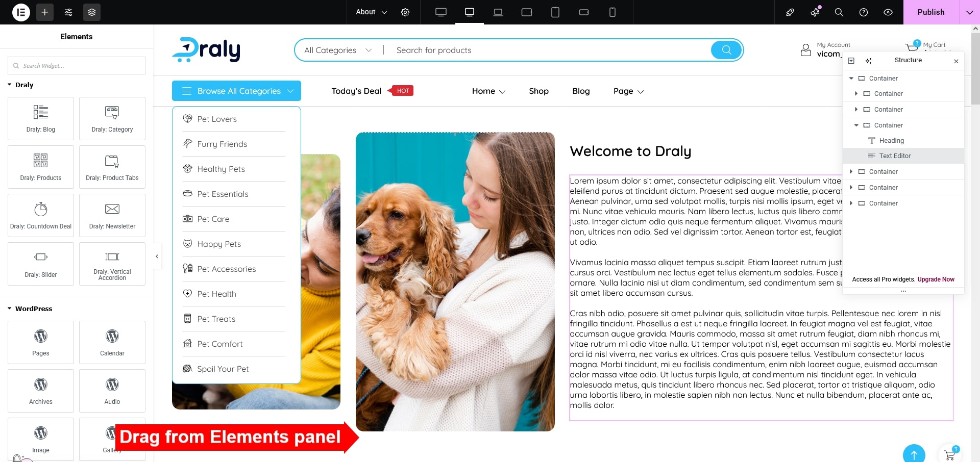Open page settings gear icon
The image size is (980, 462).
click(x=405, y=12)
